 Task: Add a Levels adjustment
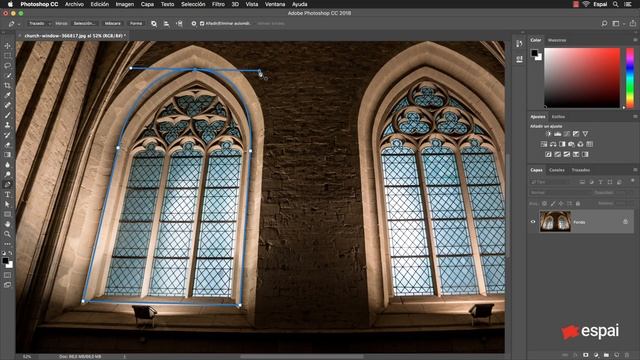(x=558, y=134)
